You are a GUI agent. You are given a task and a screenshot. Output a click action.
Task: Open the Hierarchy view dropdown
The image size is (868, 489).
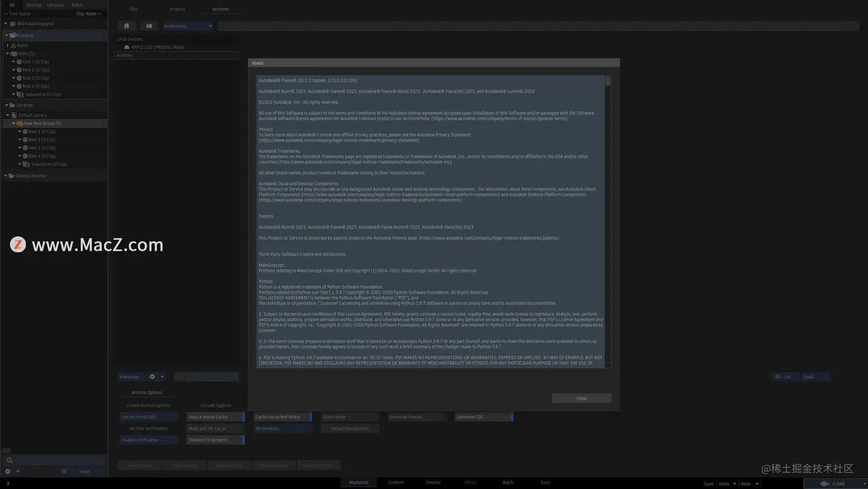tap(131, 377)
